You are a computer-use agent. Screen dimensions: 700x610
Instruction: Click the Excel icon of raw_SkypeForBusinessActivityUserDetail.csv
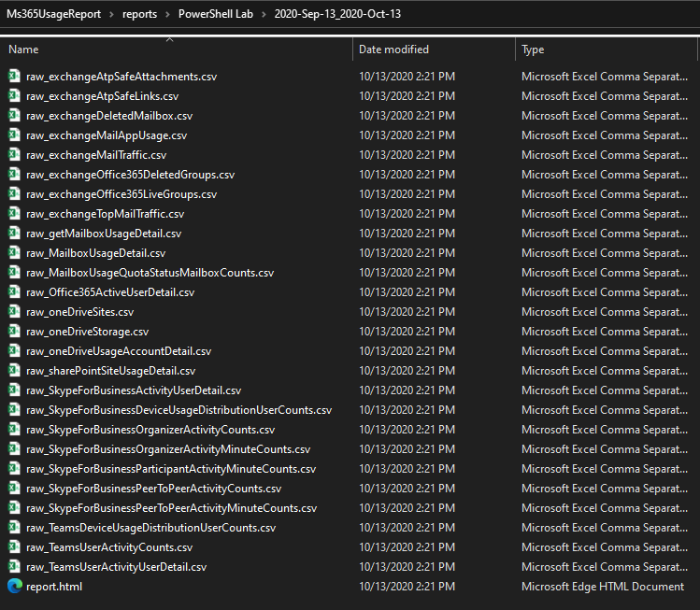coord(14,390)
